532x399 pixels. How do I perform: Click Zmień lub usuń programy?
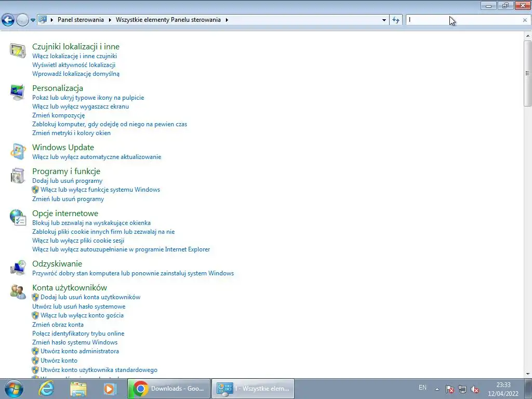[x=68, y=199]
